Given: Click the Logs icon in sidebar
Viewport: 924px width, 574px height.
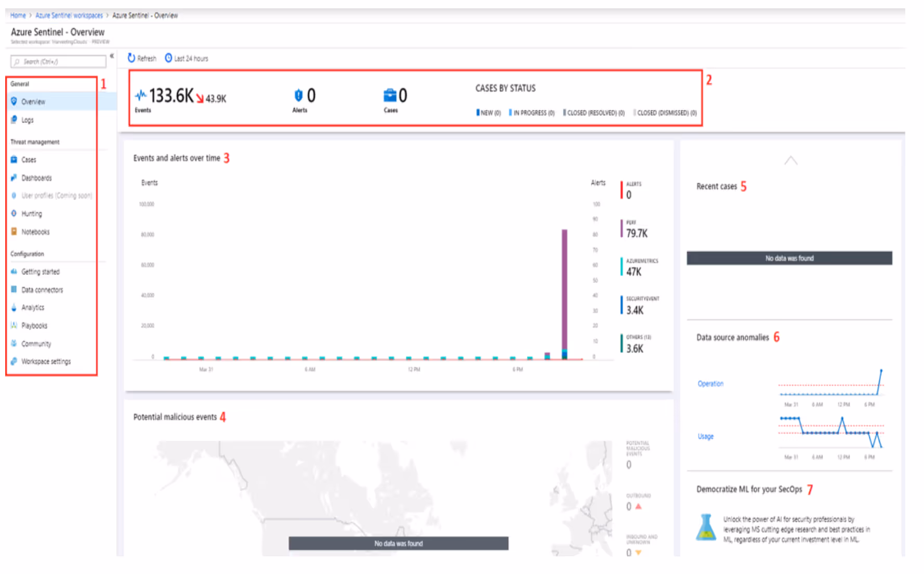Looking at the screenshot, I should pyautogui.click(x=14, y=120).
